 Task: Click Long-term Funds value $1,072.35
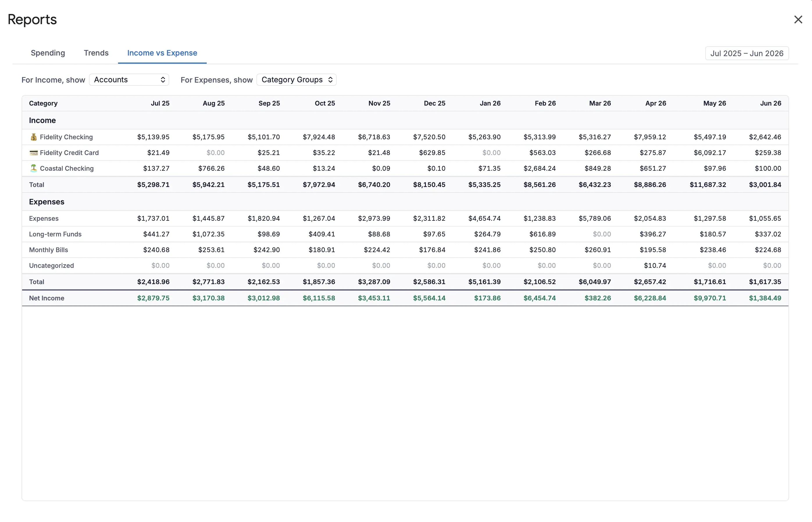tap(208, 234)
